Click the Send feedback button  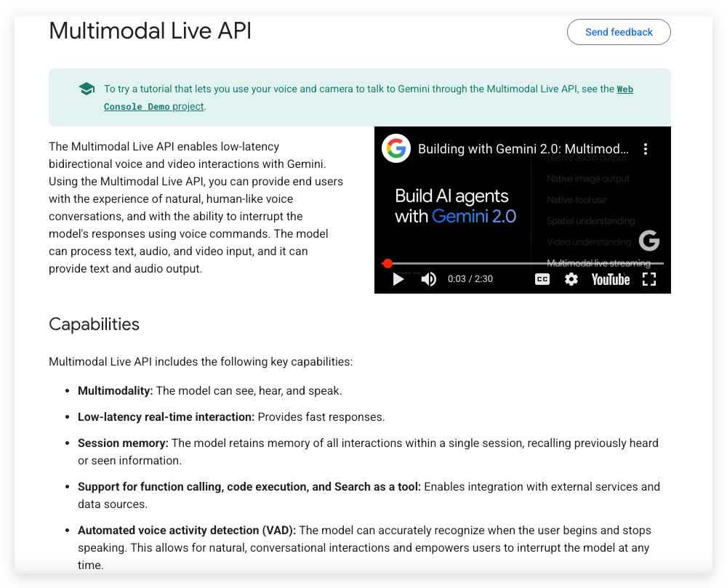[x=619, y=32]
